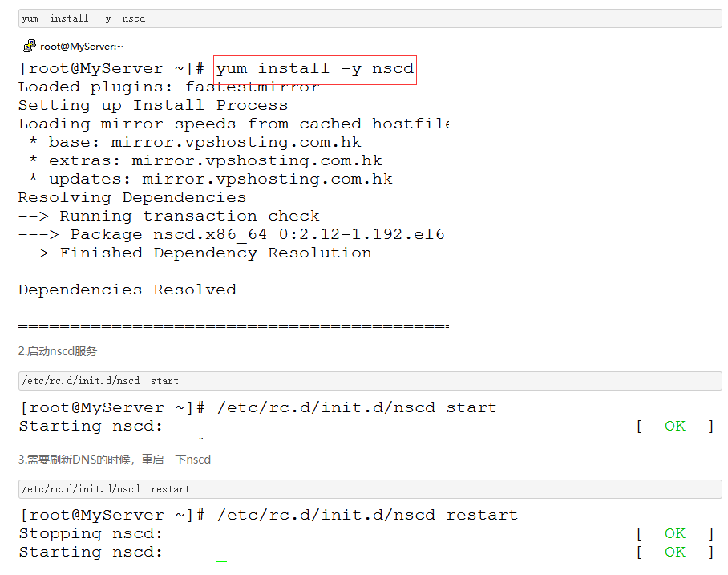Click the Package nscd.x86_64 version line
This screenshot has width=728, height=575.
pyautogui.click(x=257, y=234)
